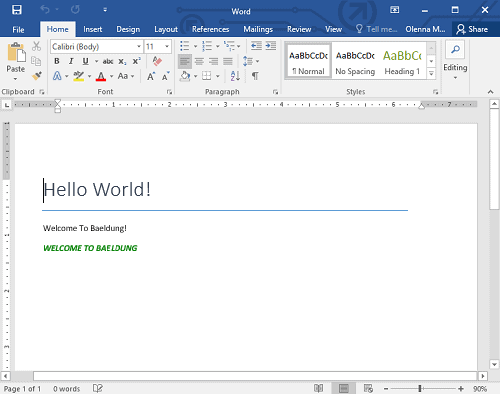Viewport: 500px width, 394px height.
Task: Click Shrink Font icon
Action: pyautogui.click(x=165, y=76)
